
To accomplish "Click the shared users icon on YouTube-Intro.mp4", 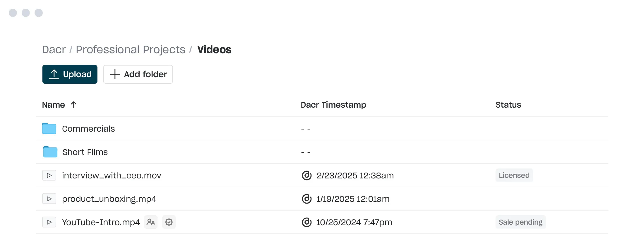I will (x=151, y=222).
